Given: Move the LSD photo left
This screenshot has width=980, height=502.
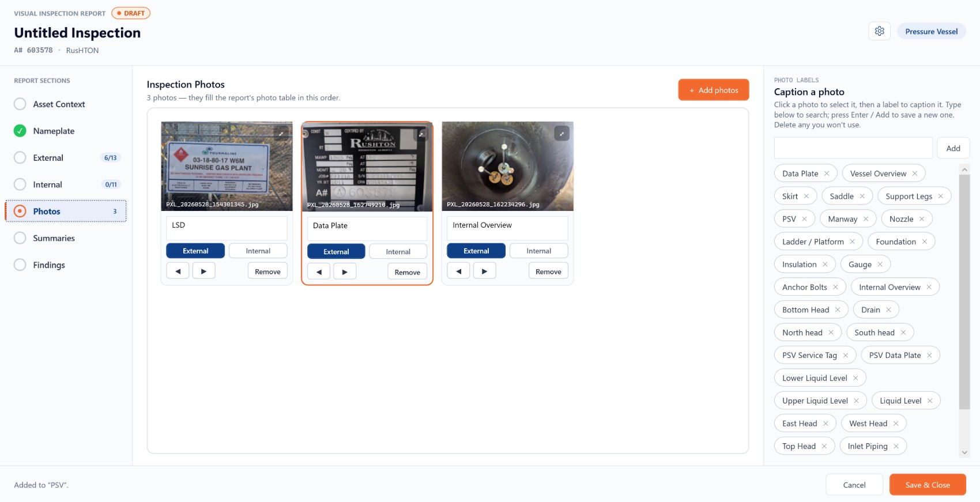Looking at the screenshot, I should click(178, 271).
